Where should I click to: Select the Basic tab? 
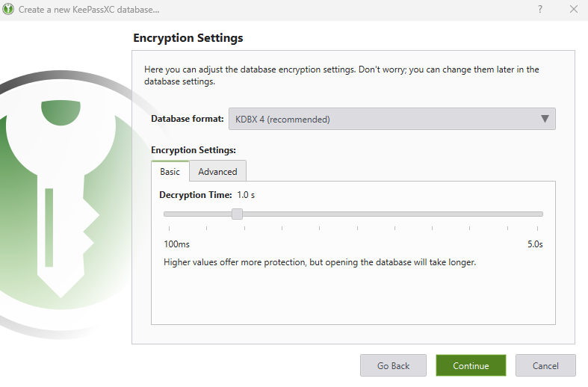pyautogui.click(x=170, y=171)
